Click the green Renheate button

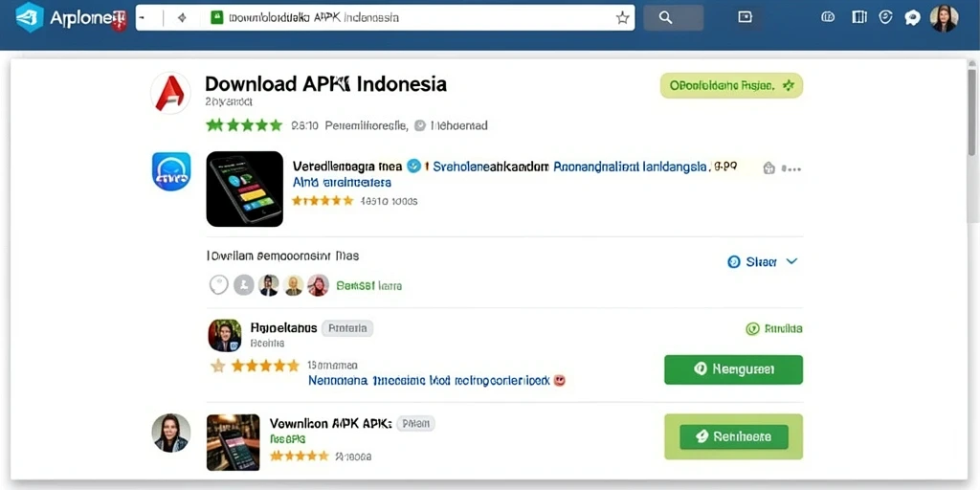(x=734, y=436)
